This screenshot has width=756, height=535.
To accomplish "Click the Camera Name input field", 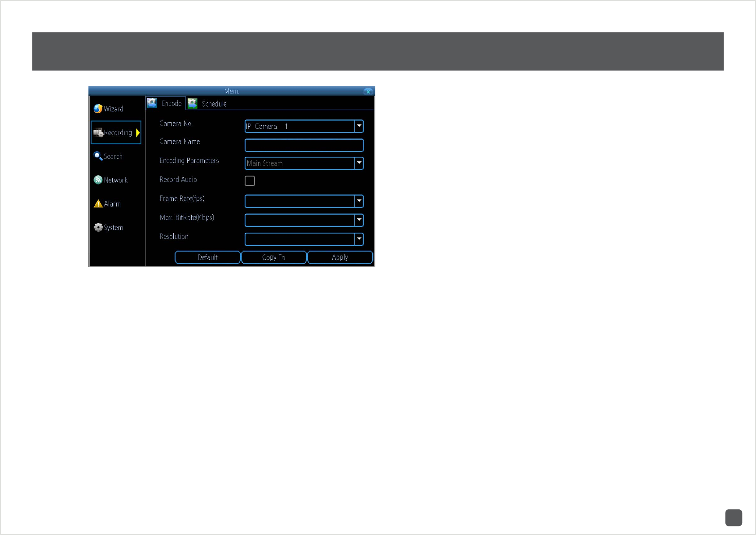I will click(x=304, y=145).
